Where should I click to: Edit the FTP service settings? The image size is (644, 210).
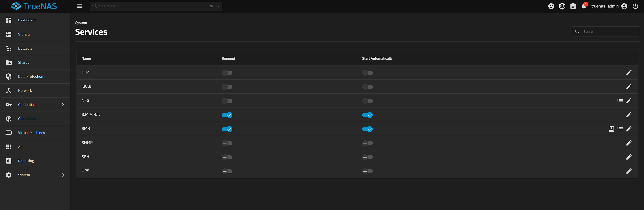pos(629,73)
